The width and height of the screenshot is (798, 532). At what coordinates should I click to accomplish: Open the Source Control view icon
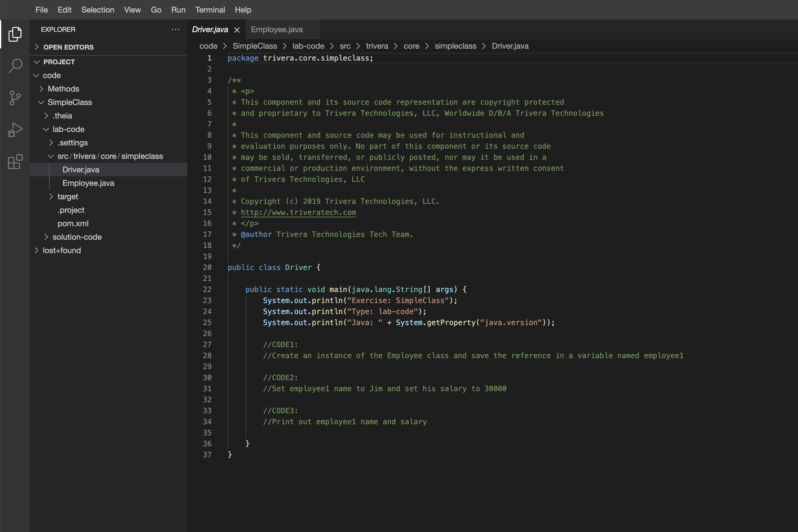coord(15,98)
